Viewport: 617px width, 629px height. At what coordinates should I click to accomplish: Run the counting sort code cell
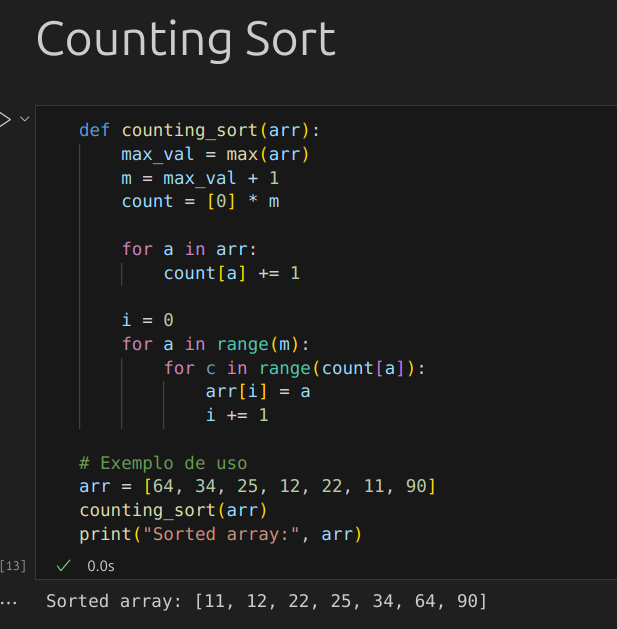(x=4, y=119)
